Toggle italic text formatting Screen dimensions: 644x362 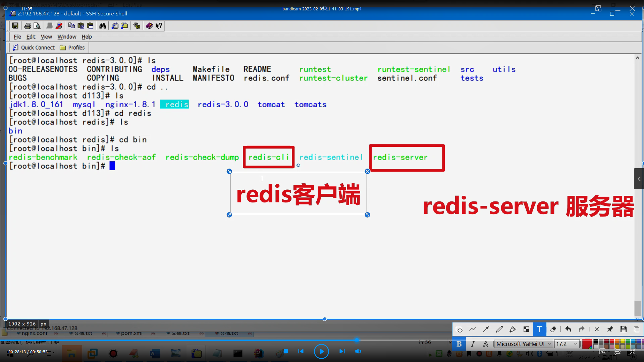(472, 344)
